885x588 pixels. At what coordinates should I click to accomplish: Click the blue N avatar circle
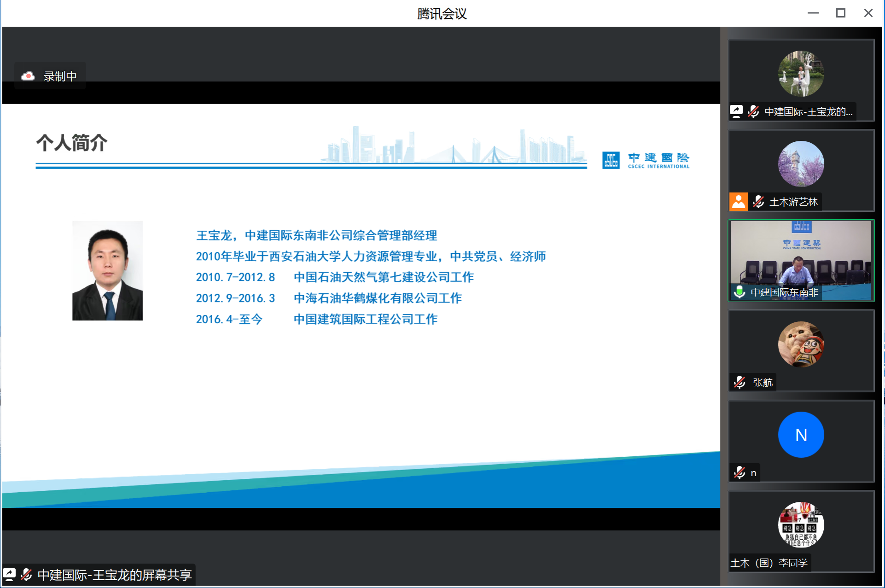point(801,435)
